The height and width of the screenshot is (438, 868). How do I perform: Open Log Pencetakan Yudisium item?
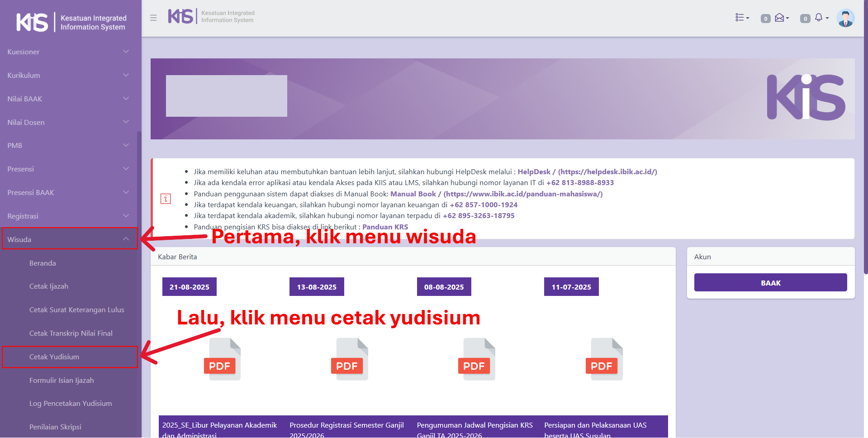71,404
